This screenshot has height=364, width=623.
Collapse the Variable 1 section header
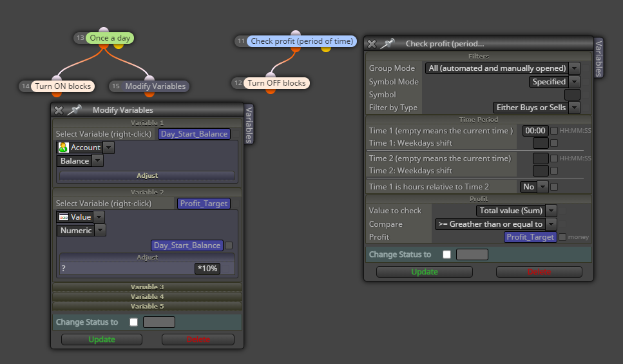tap(147, 123)
